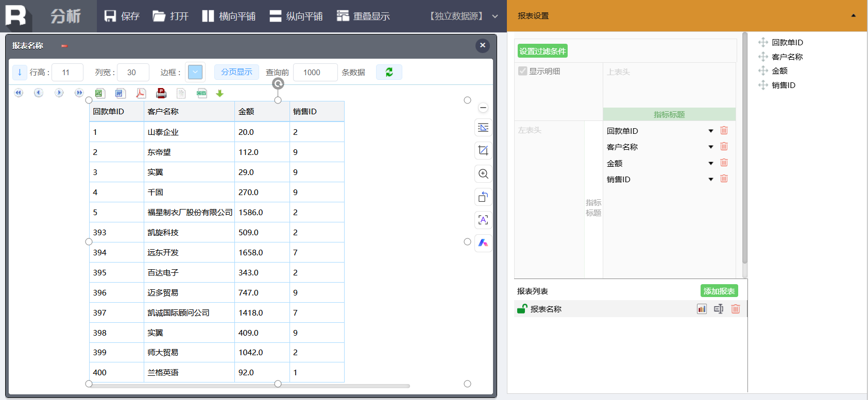Collapse the 报表设置 panel
The width and height of the screenshot is (868, 400).
coord(853,15)
